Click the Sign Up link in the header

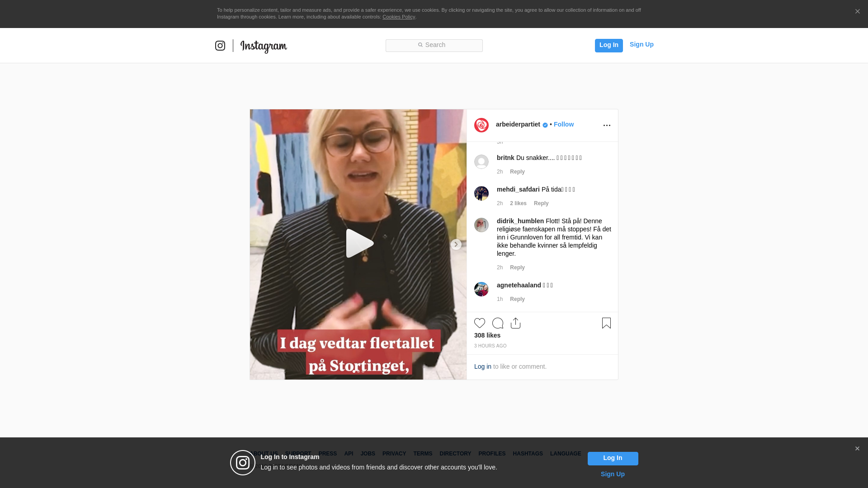click(x=641, y=44)
